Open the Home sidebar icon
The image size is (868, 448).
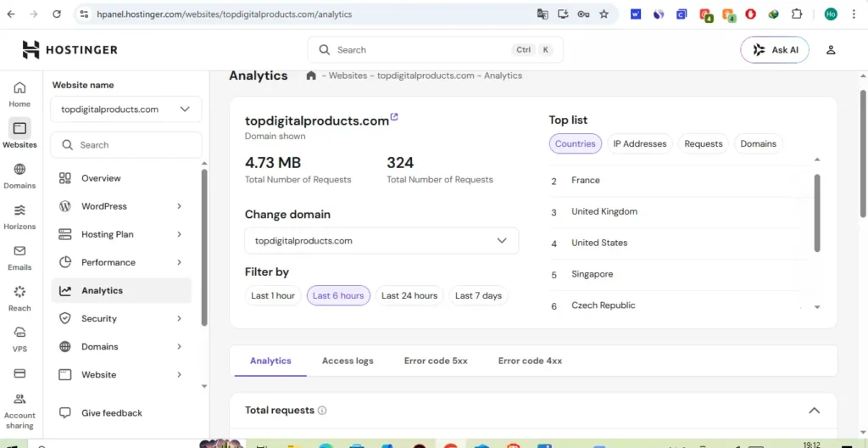click(x=19, y=87)
